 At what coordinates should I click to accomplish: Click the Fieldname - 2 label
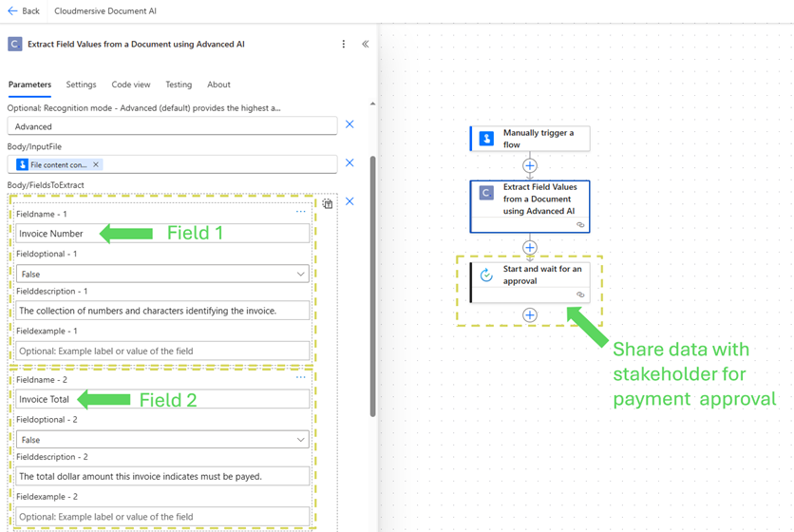point(42,379)
